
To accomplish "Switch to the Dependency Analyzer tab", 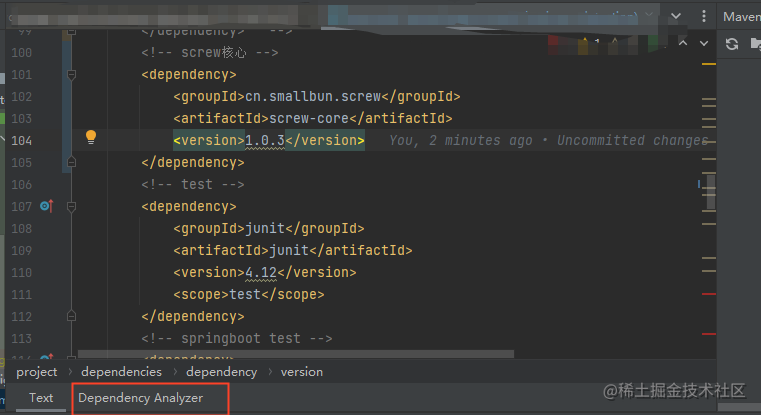I will click(x=141, y=398).
